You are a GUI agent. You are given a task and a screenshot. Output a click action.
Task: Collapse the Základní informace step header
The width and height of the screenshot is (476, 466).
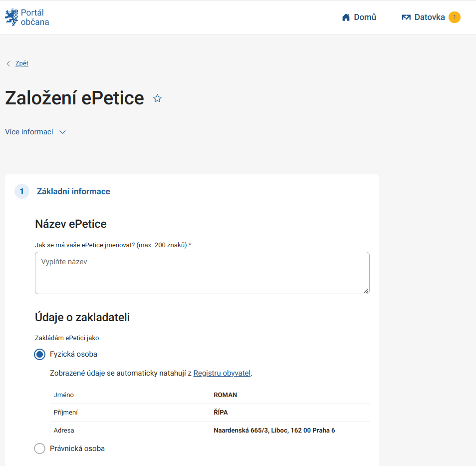coord(73,191)
